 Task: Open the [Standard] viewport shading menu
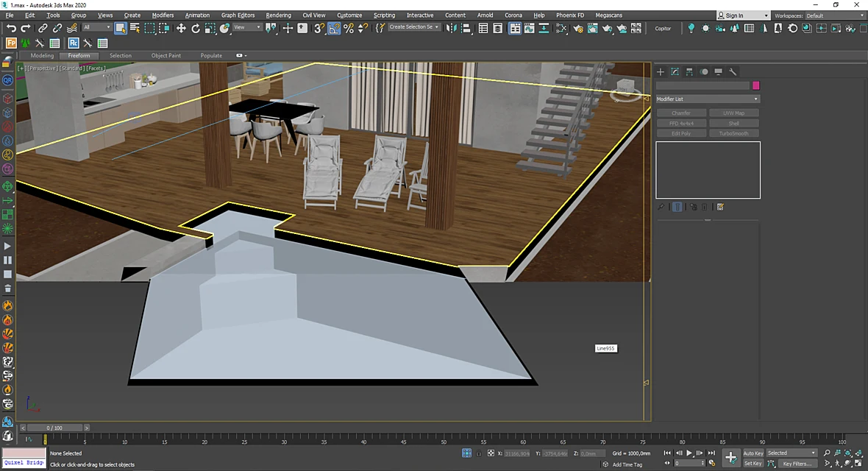click(71, 68)
